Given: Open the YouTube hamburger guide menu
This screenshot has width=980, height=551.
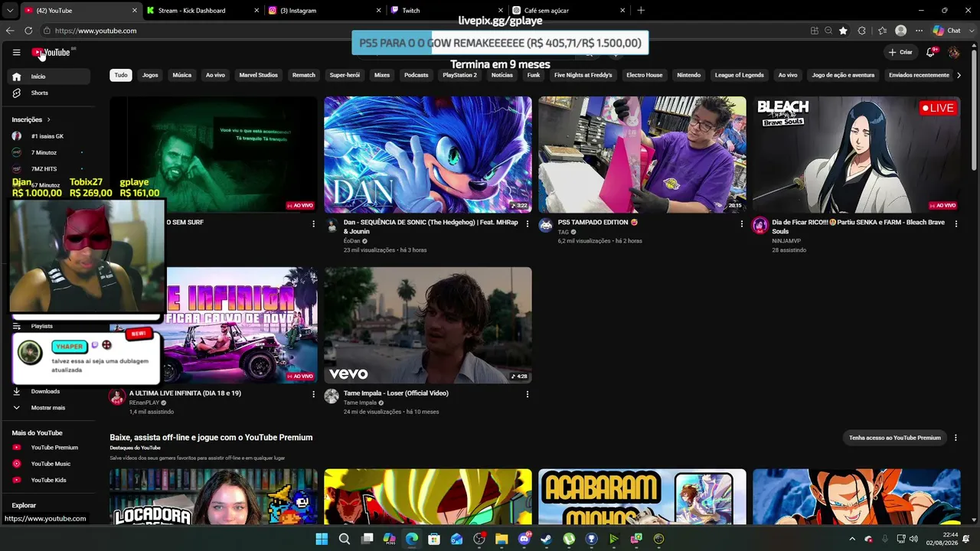Looking at the screenshot, I should (x=16, y=52).
